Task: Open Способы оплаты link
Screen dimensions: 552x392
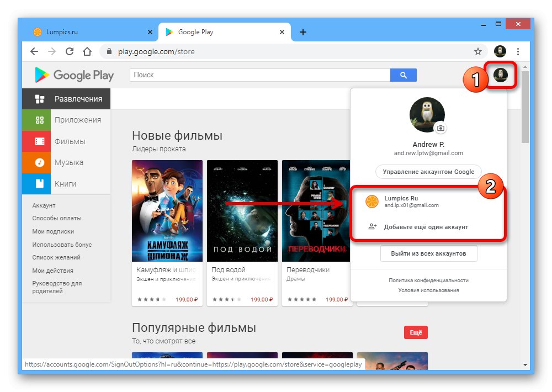Action: pos(57,219)
